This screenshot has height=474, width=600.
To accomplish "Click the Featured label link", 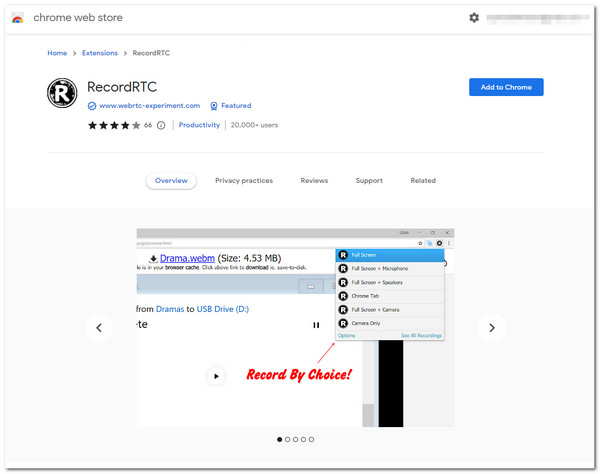I will [x=236, y=106].
